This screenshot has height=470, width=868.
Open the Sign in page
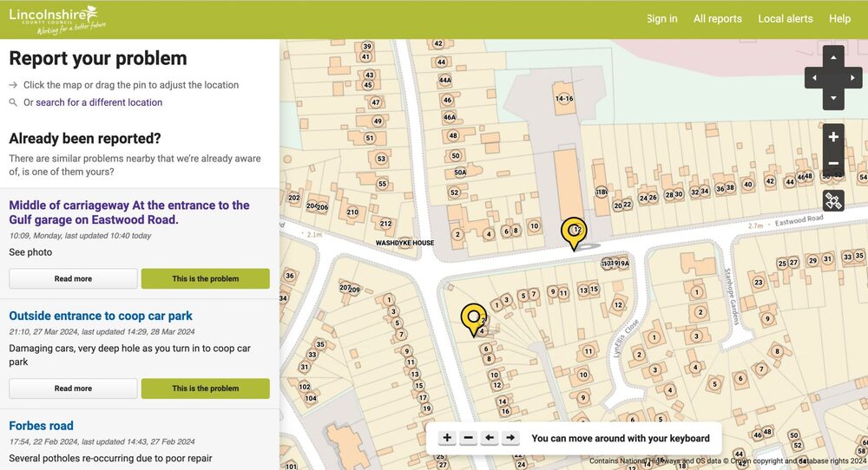(661, 19)
